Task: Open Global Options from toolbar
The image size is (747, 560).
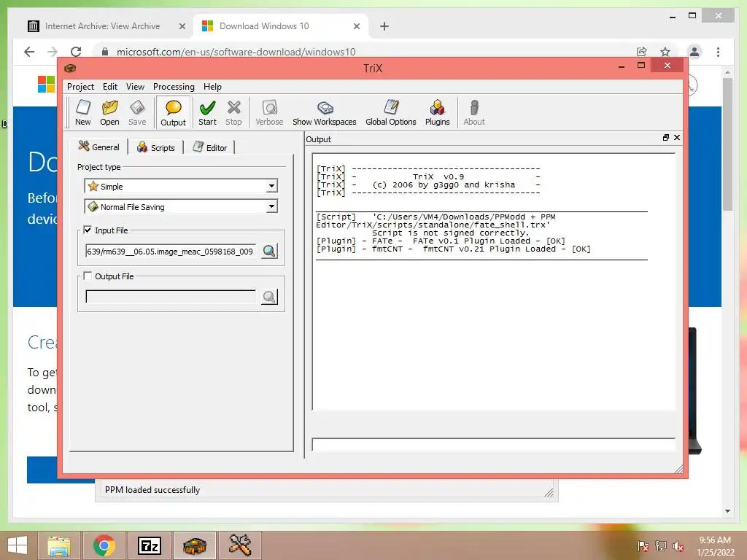Action: pyautogui.click(x=391, y=112)
